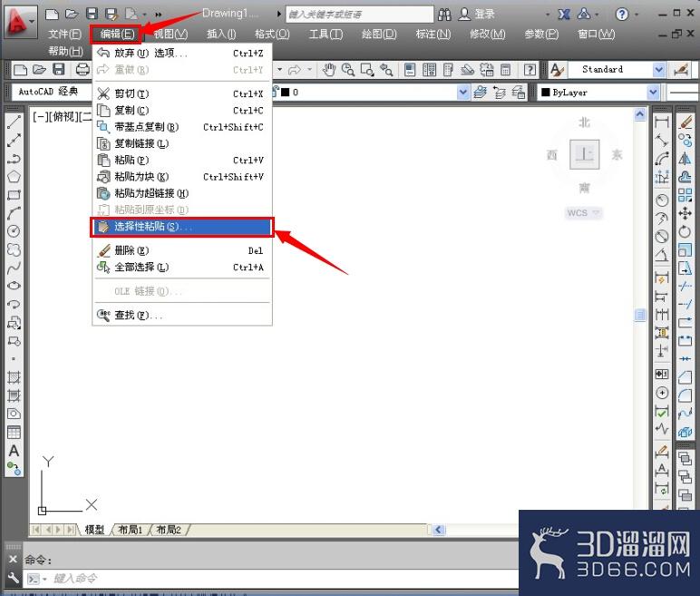
Task: Select the Table tool
Action: (x=14, y=433)
